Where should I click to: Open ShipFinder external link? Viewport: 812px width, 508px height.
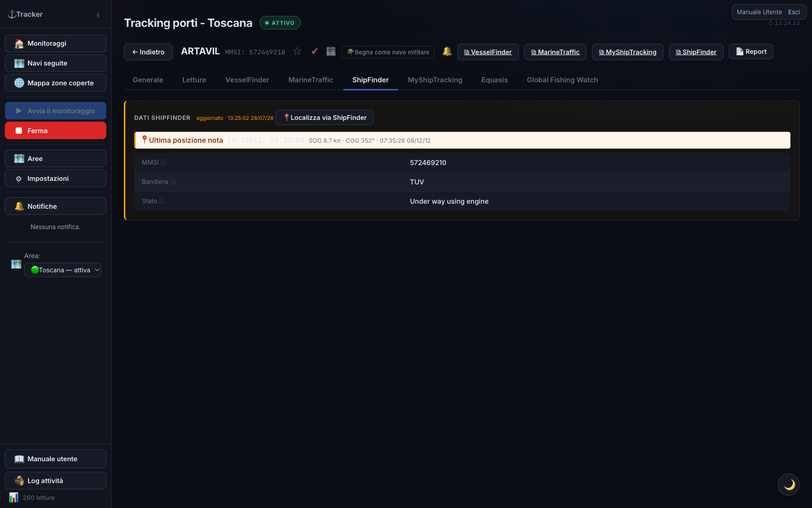[696, 52]
